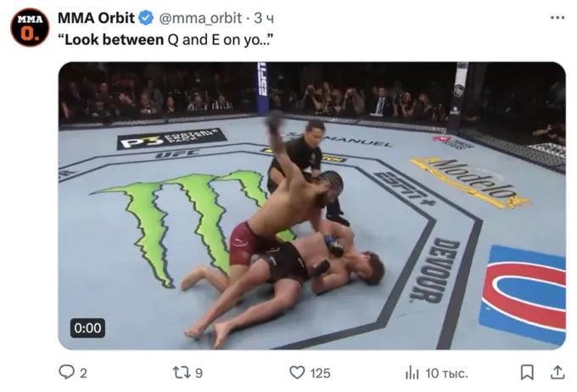Repost using the retweet arrows icon
The image size is (577, 392).
point(182,372)
